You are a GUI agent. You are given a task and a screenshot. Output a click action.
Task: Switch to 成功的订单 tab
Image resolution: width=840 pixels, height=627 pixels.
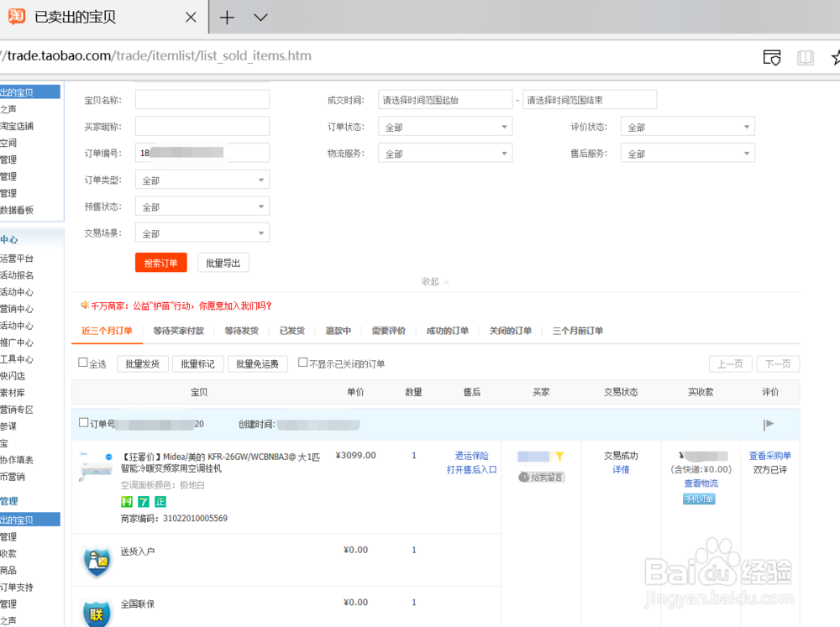448,331
